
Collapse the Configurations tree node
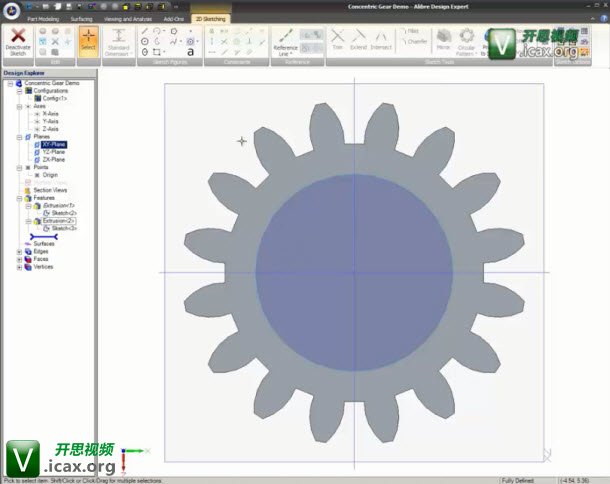(x=19, y=91)
